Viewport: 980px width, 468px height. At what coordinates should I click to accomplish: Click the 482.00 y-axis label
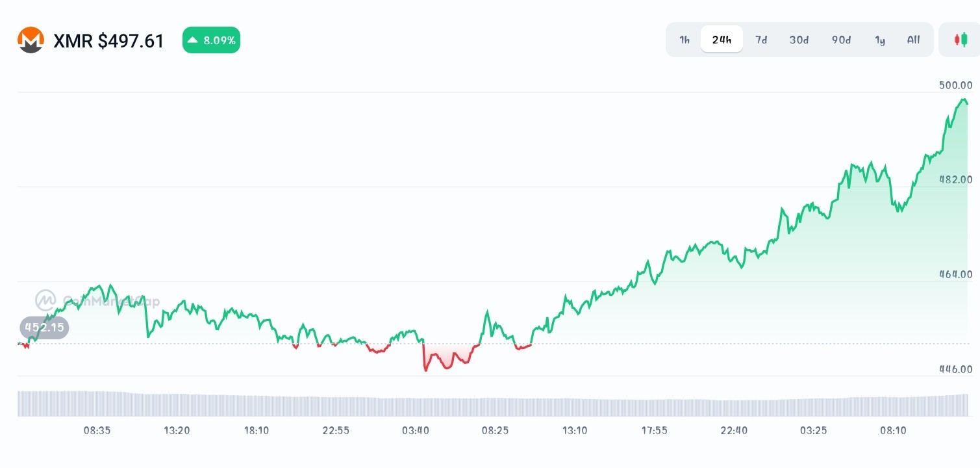tap(955, 179)
